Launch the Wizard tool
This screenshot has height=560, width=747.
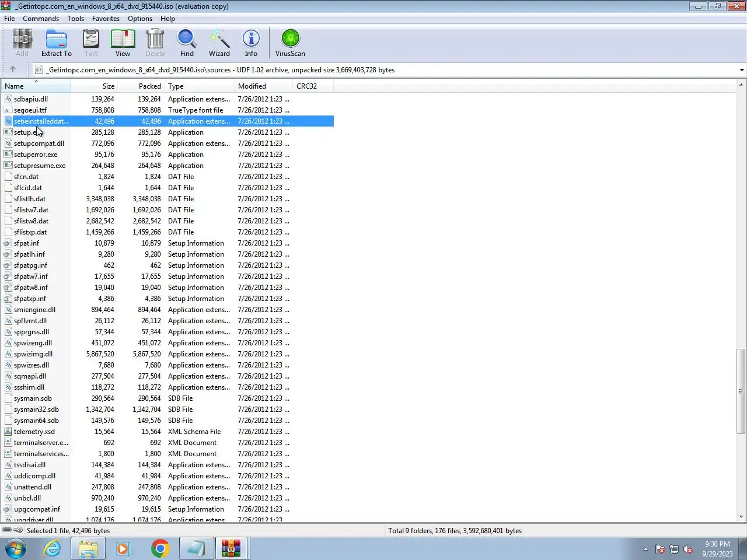219,43
